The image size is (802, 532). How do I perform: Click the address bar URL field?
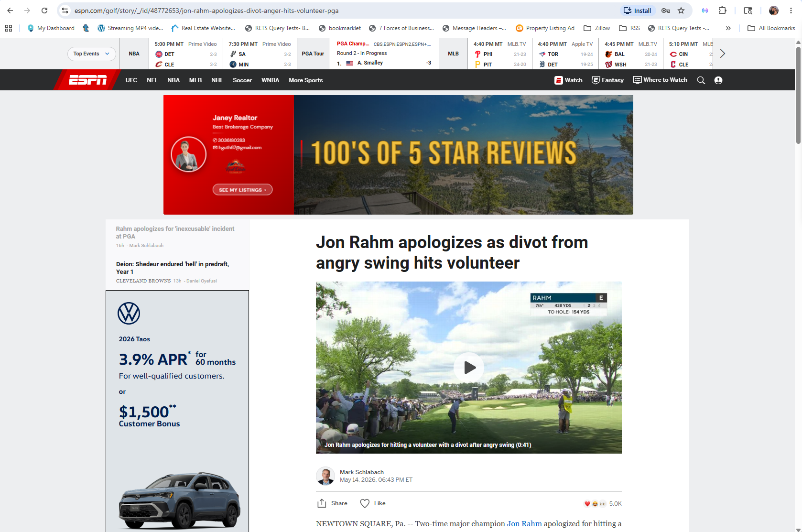tap(344, 11)
